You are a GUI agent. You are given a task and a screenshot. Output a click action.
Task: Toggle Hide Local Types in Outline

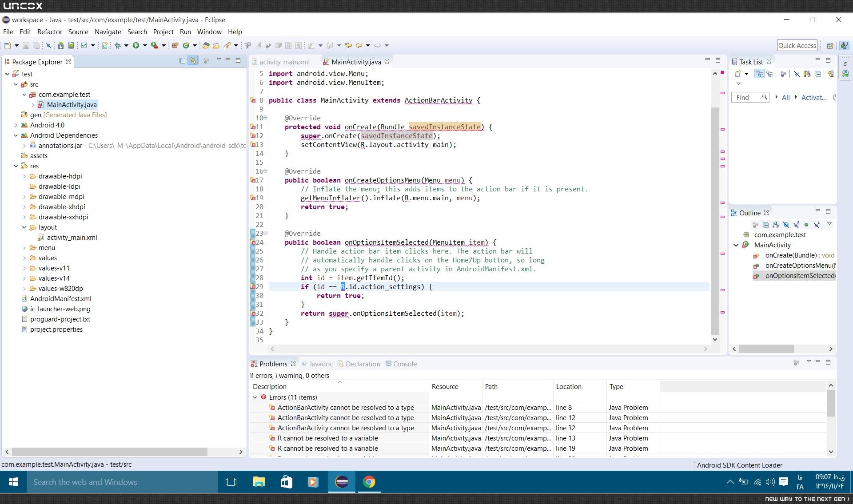pos(817,225)
